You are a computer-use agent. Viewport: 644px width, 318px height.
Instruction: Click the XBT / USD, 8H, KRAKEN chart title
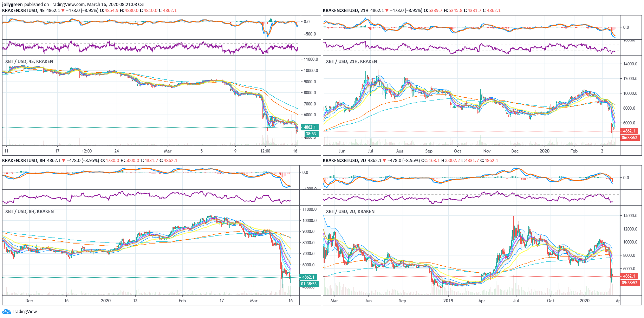(30, 212)
